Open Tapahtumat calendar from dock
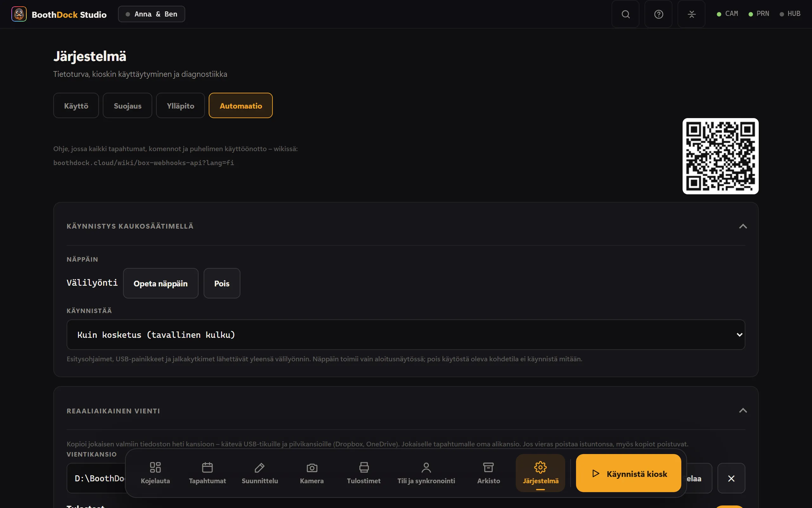812x508 pixels. coord(207,473)
